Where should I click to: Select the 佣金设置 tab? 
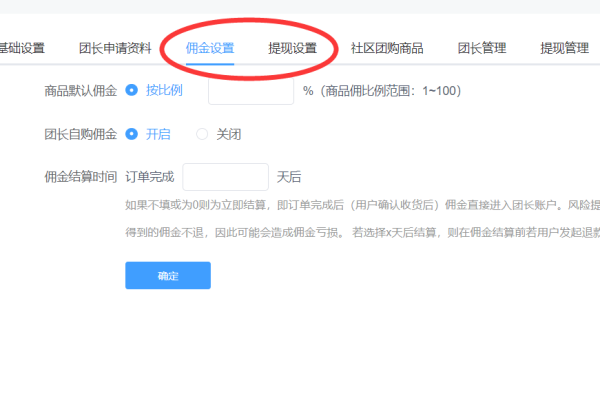[x=210, y=48]
